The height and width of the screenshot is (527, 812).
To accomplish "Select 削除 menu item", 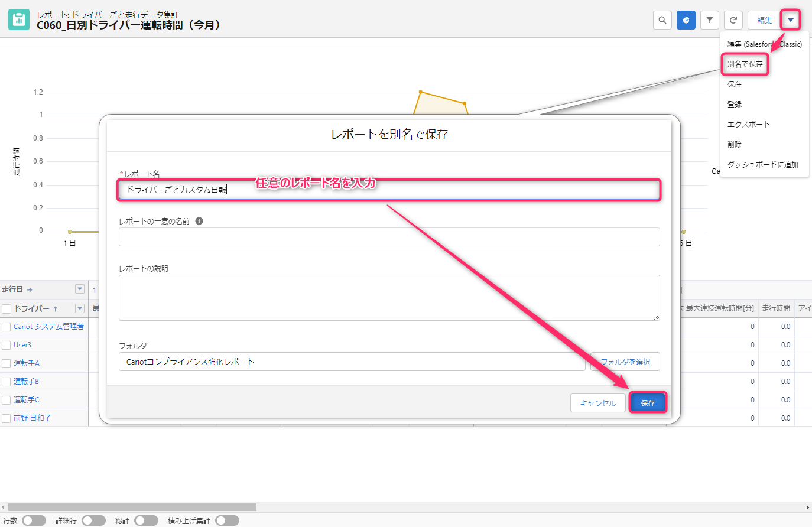I will click(735, 145).
